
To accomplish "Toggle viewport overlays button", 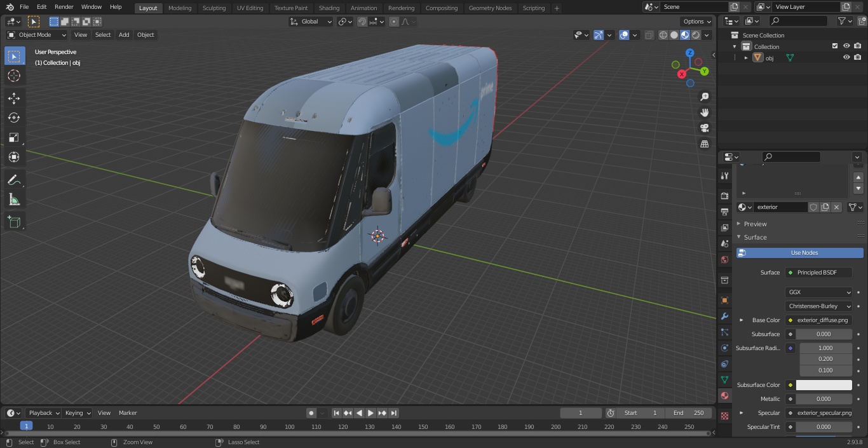I will [x=624, y=35].
